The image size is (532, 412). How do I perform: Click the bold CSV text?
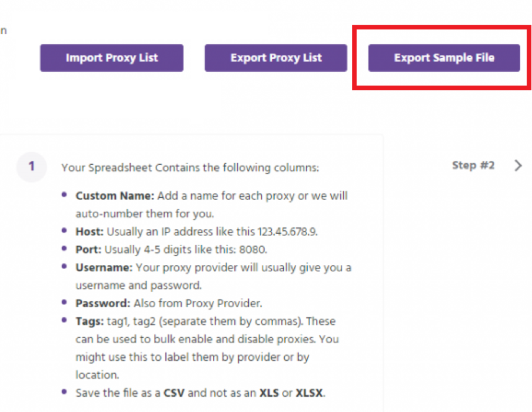point(174,393)
